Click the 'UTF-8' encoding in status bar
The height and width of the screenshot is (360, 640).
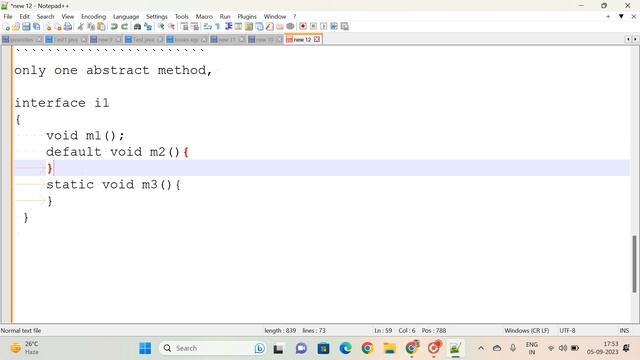(567, 331)
